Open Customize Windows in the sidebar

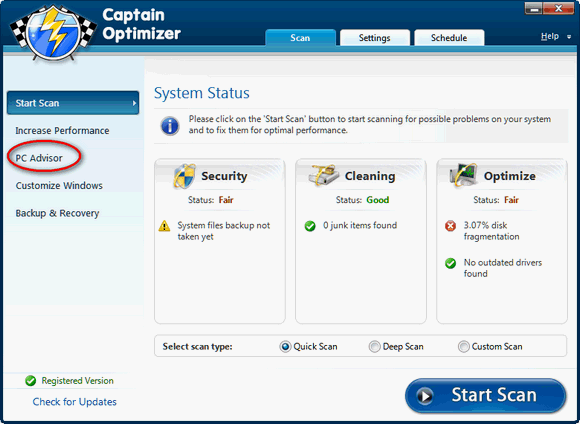tap(59, 185)
